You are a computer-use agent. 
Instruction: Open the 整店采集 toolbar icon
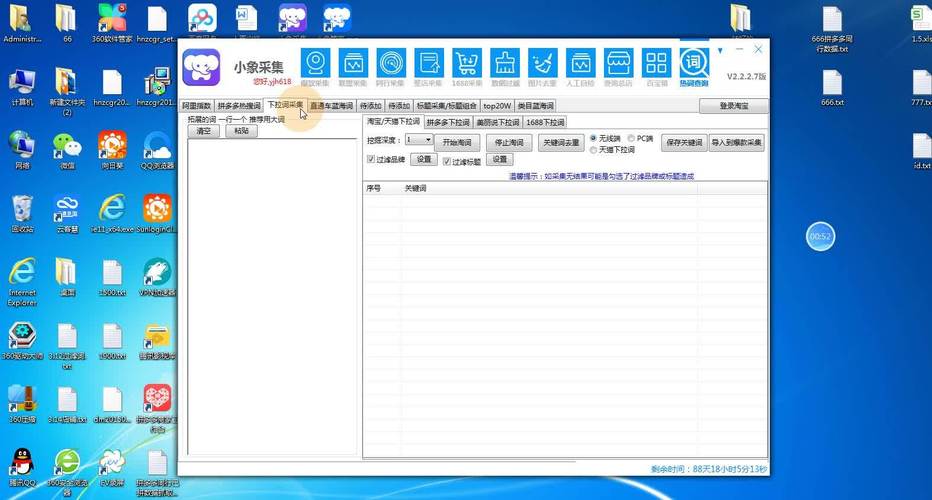tap(429, 64)
